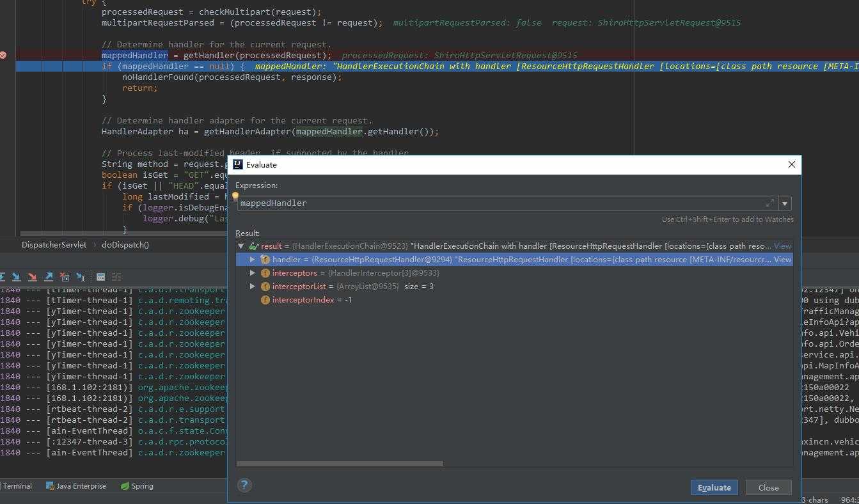This screenshot has width=859, height=504.
Task: Click the '// Determine handler adapter' comment line
Action: [x=237, y=121]
